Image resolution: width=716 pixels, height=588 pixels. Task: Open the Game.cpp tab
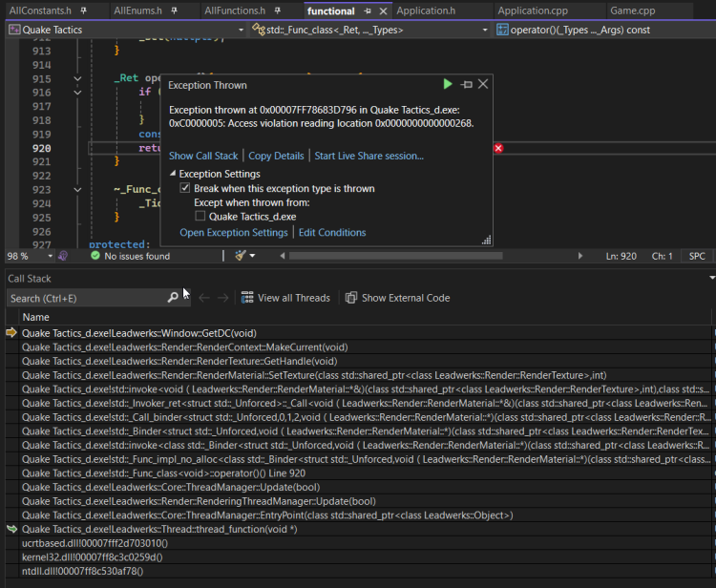click(x=632, y=10)
